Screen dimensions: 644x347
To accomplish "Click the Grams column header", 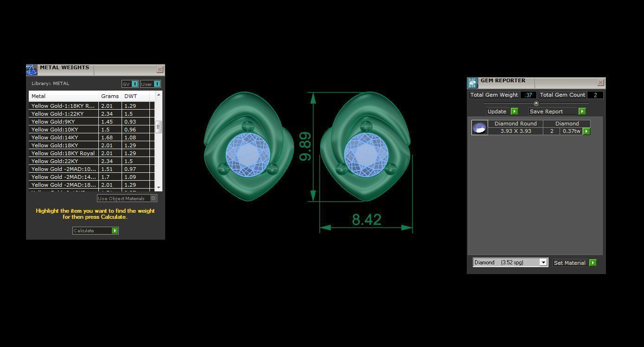I will [x=110, y=96].
